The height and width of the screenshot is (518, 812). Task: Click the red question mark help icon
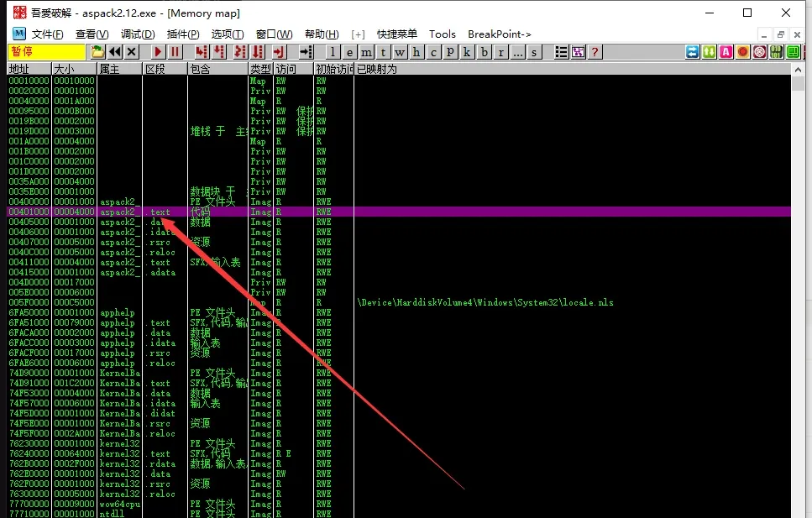point(595,52)
